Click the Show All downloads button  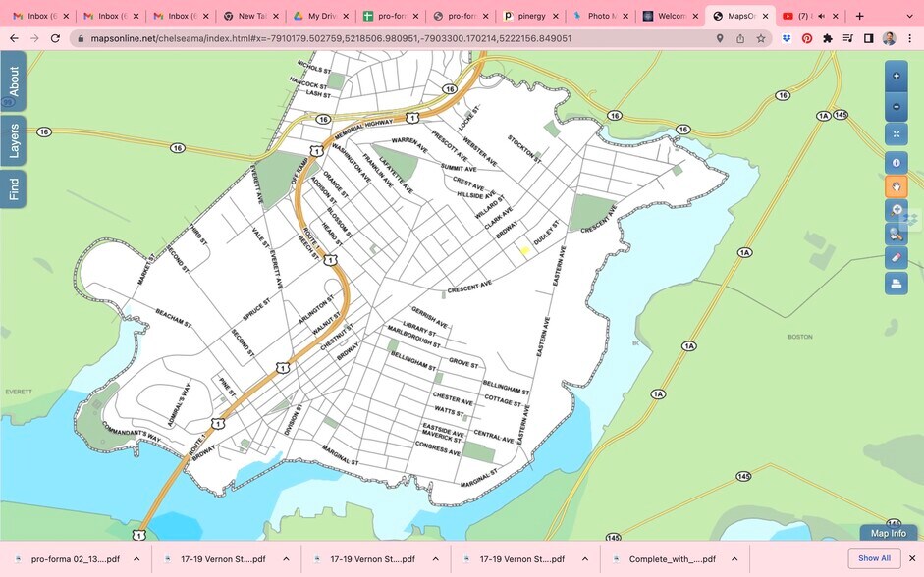[874, 558]
